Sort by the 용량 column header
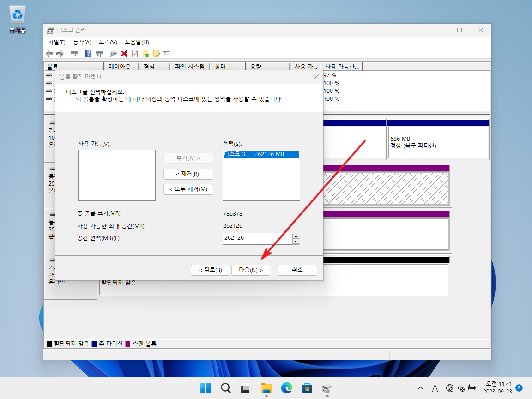 [267, 66]
